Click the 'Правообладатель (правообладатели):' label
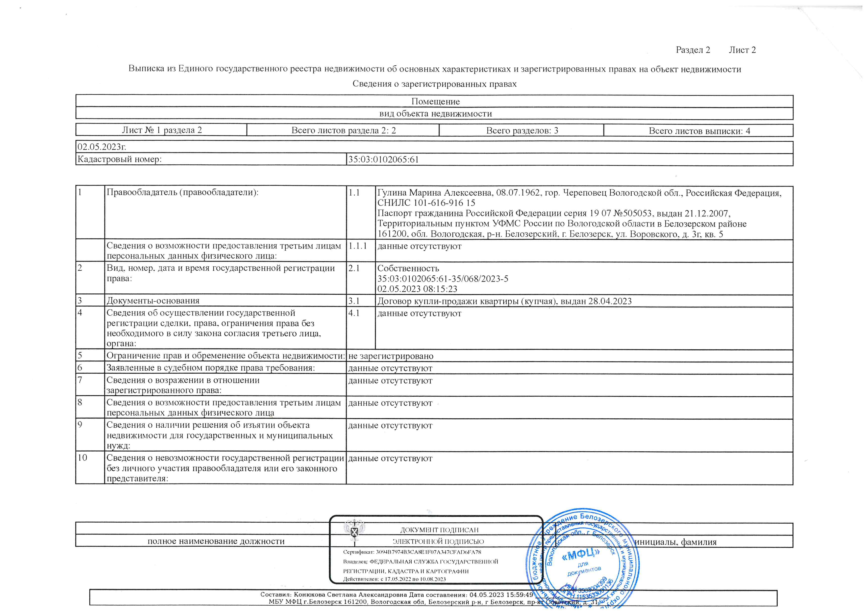868x614 pixels. click(x=183, y=192)
